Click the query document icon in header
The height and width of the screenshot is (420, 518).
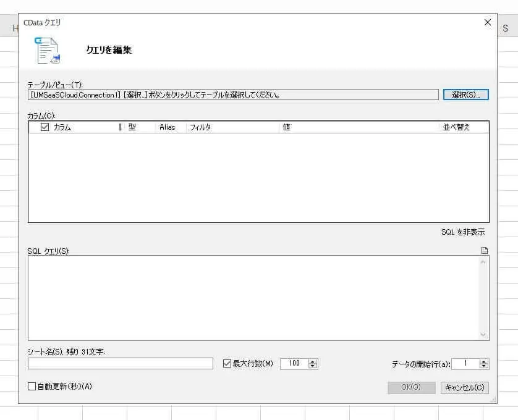[x=47, y=50]
